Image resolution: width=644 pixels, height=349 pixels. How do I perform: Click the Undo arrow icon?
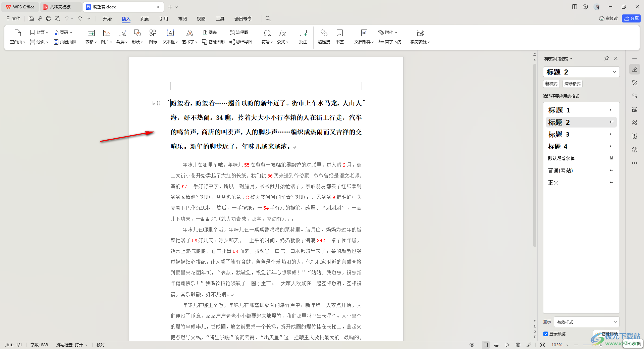67,18
